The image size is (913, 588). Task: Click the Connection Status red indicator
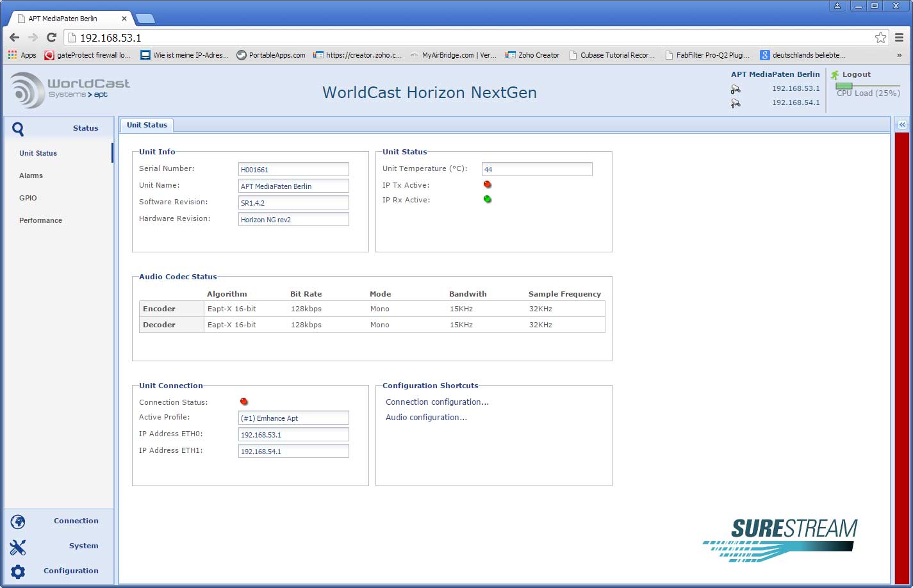[x=244, y=402]
